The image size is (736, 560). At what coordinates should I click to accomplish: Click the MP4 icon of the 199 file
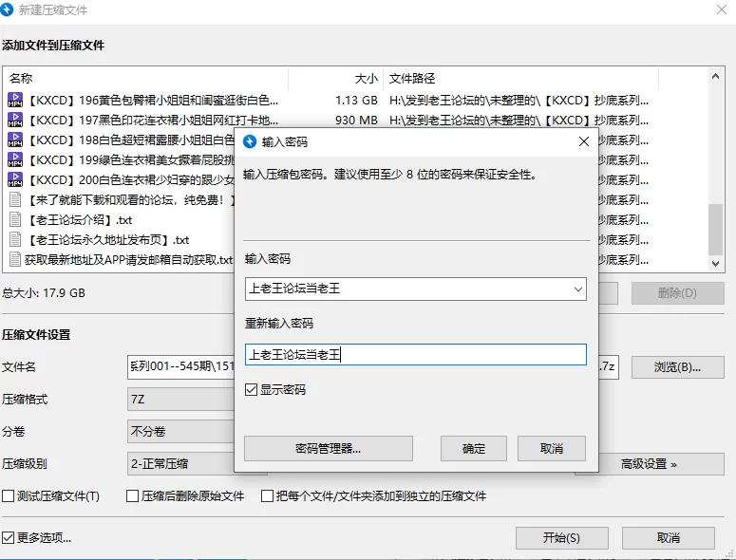(x=15, y=160)
